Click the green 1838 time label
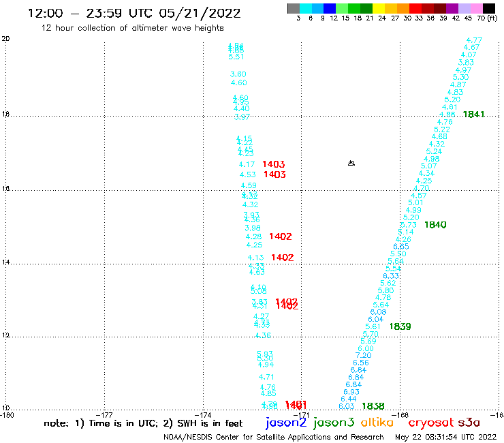 point(373,406)
